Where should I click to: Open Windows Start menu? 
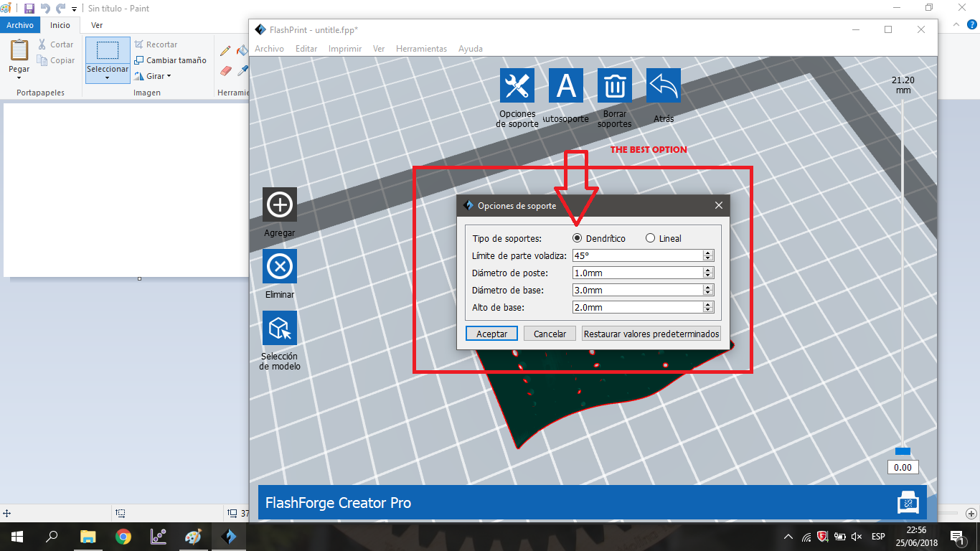coord(17,536)
